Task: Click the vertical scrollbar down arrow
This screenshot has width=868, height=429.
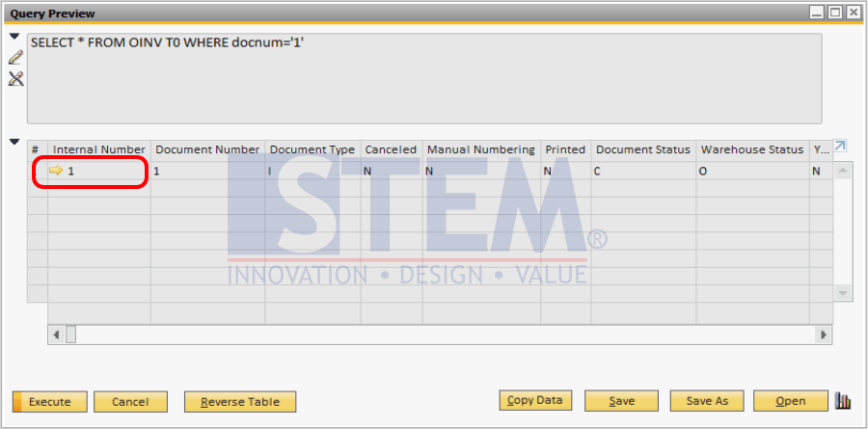Action: click(x=842, y=292)
